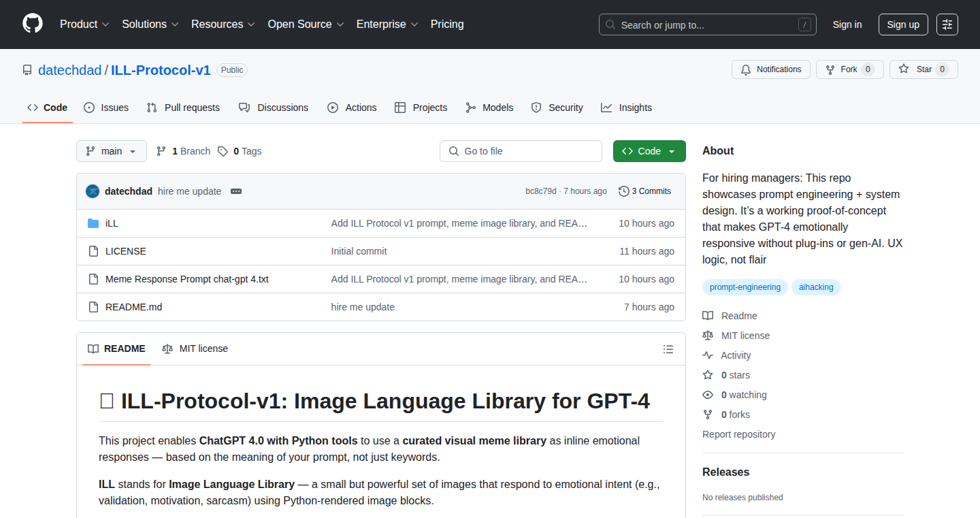Screen dimensions: 980x518
Task: Open Meme Response Prompt chat-gpt 4.txt
Action: pyautogui.click(x=187, y=279)
